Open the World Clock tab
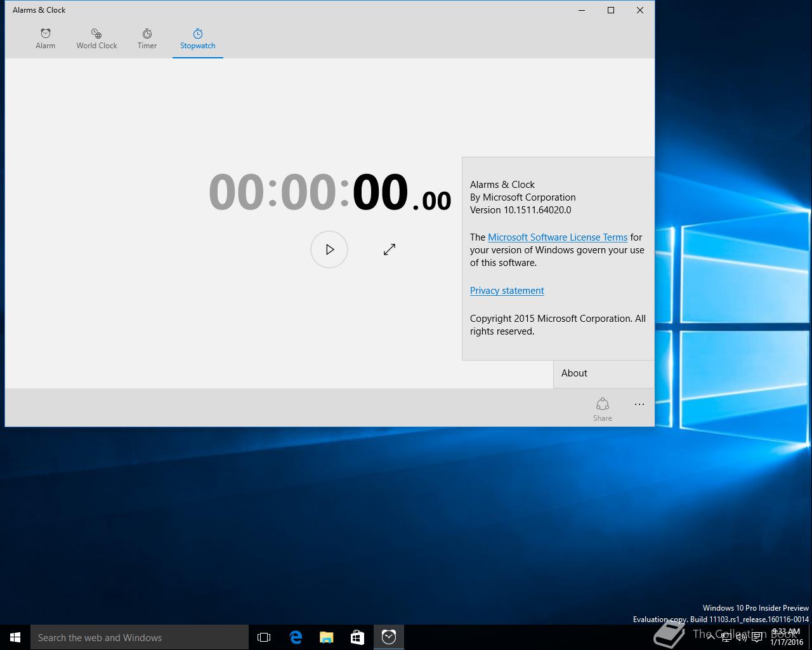 (x=96, y=39)
